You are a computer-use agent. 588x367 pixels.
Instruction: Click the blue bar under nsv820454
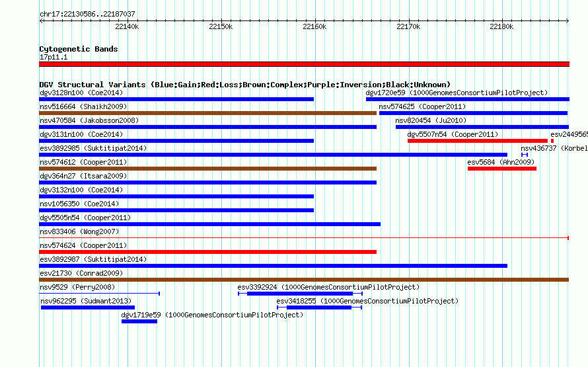(x=482, y=127)
